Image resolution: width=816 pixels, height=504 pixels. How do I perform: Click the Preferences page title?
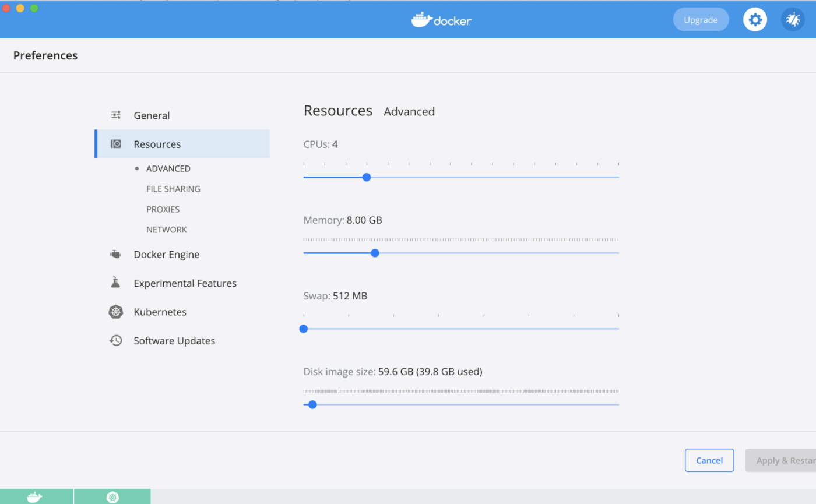(45, 55)
